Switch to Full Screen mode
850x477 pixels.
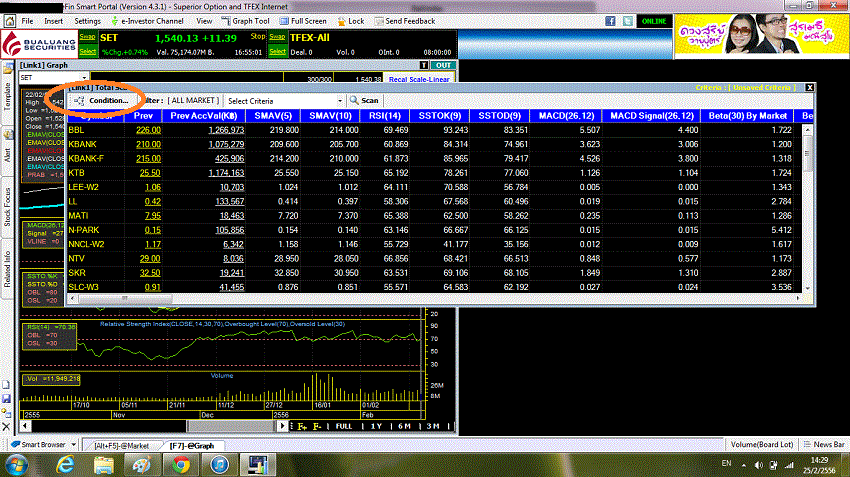(x=303, y=21)
